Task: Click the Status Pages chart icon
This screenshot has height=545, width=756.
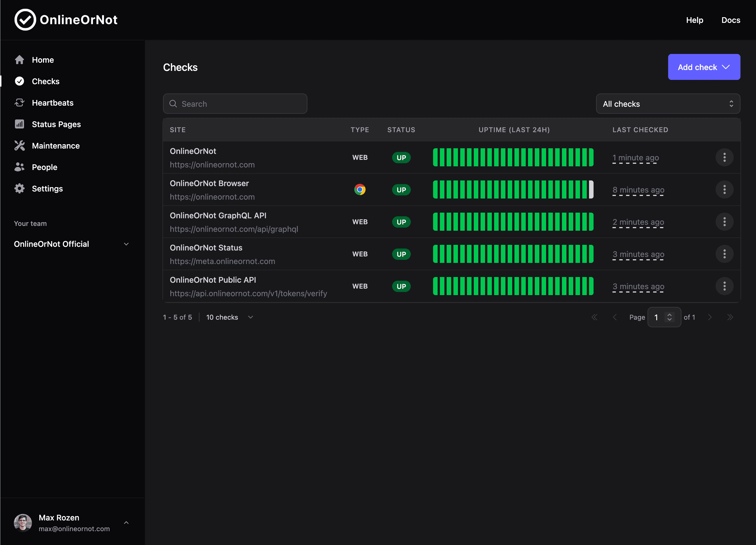Action: point(19,124)
